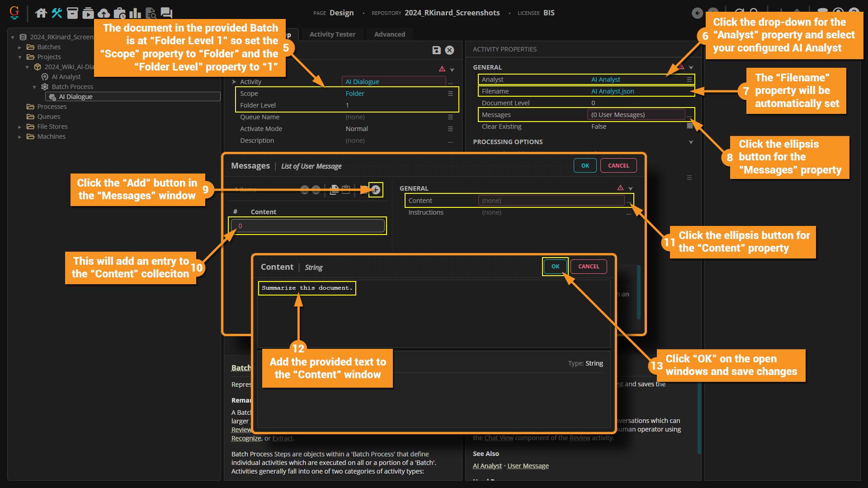This screenshot has width=868, height=488.
Task: Open the Scope property drop-down menu
Action: [x=450, y=94]
